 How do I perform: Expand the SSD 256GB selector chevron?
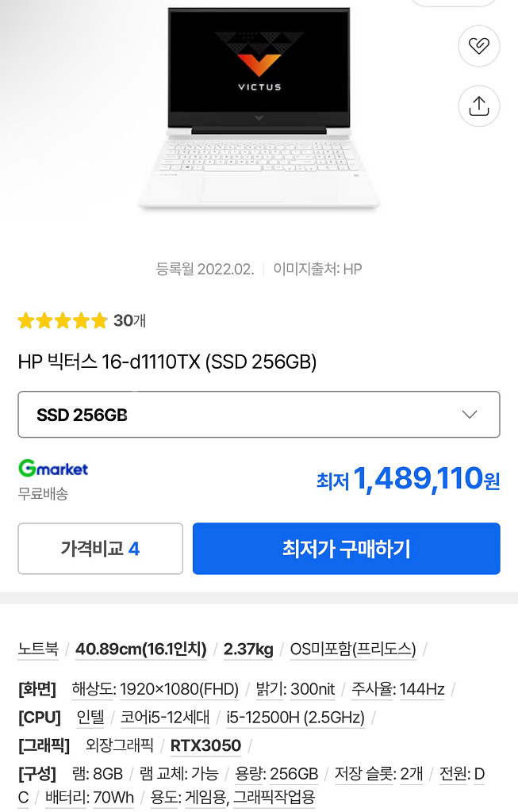(469, 414)
